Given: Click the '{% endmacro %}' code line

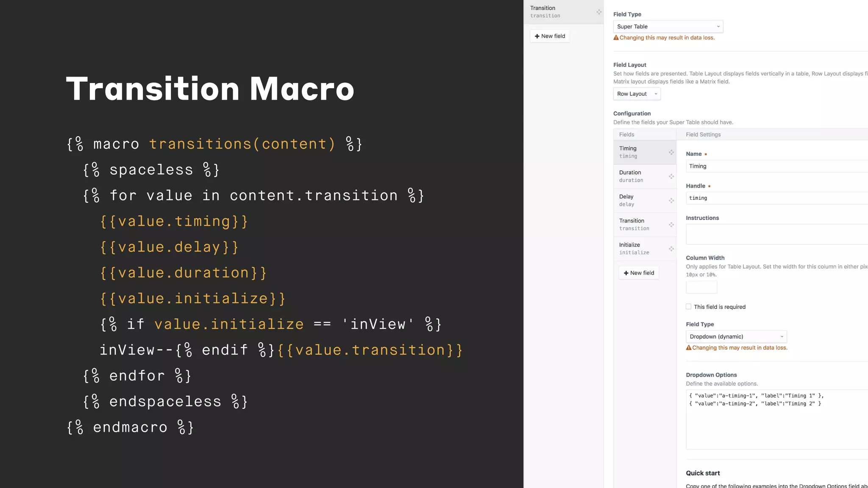Looking at the screenshot, I should [x=131, y=427].
